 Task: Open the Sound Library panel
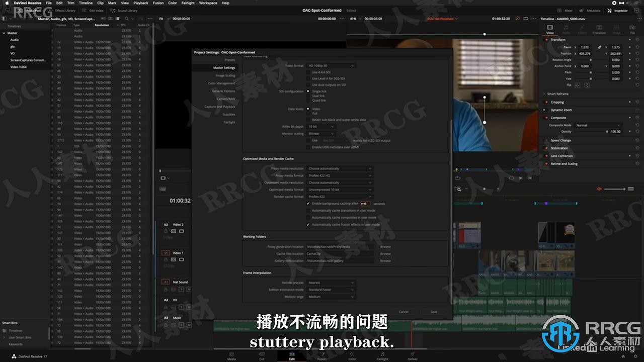(x=125, y=10)
